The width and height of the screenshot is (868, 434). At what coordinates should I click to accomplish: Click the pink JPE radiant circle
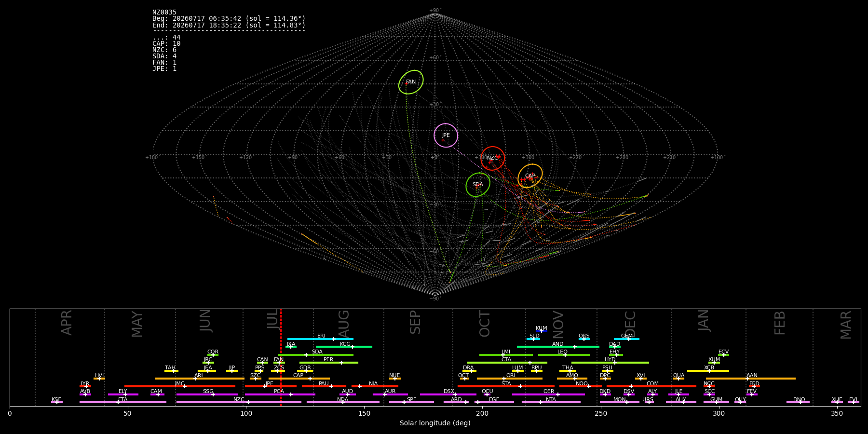pos(446,136)
